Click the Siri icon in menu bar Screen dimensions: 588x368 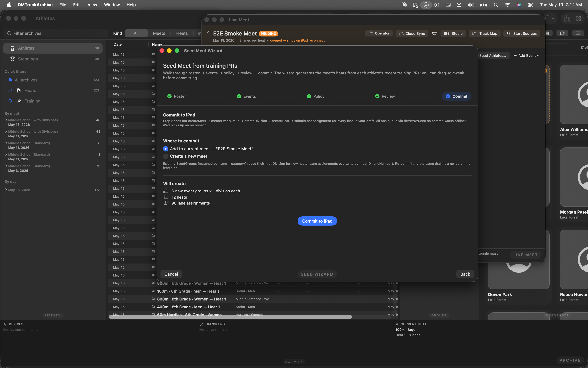[x=519, y=5]
